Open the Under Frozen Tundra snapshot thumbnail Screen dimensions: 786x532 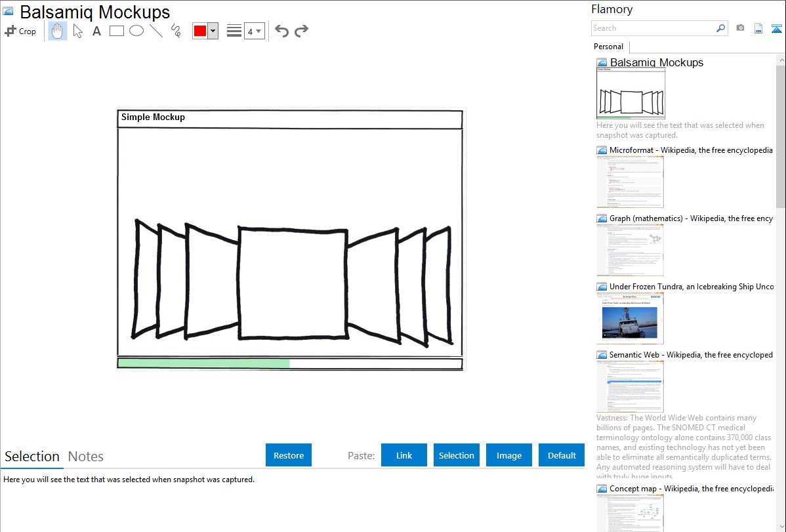(630, 318)
